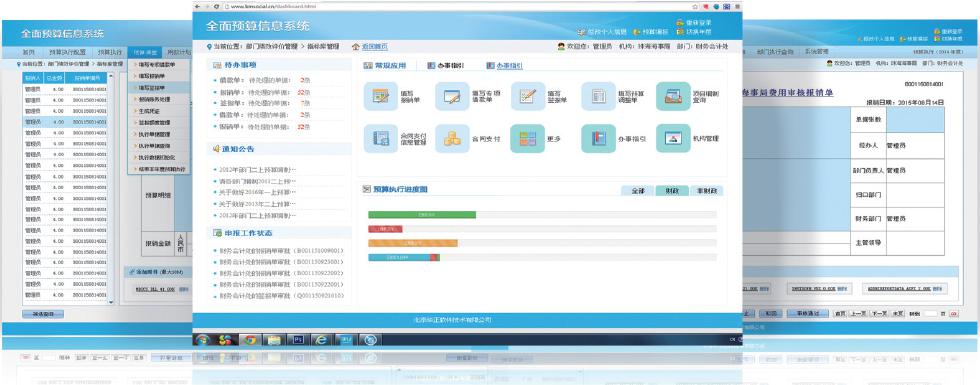This screenshot has height=385, width=980.
Task: Click the 下一页 pager button in right window
Action: pos(880,313)
